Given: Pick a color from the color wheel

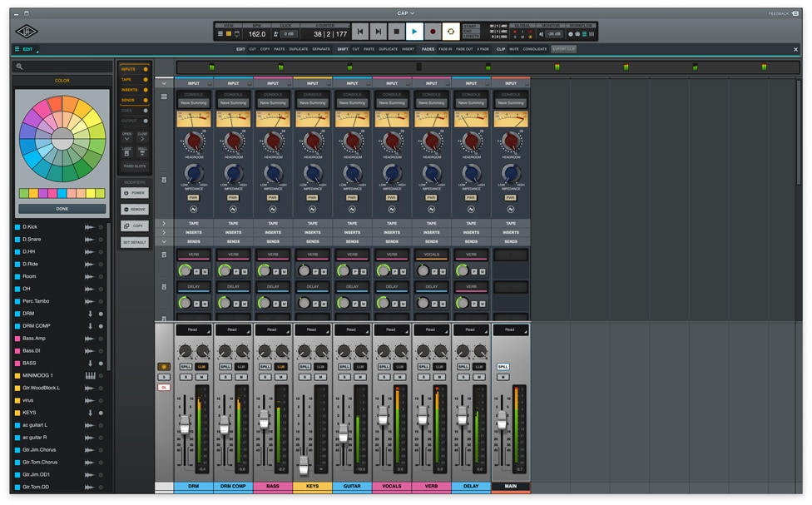Looking at the screenshot, I should coord(62,138).
